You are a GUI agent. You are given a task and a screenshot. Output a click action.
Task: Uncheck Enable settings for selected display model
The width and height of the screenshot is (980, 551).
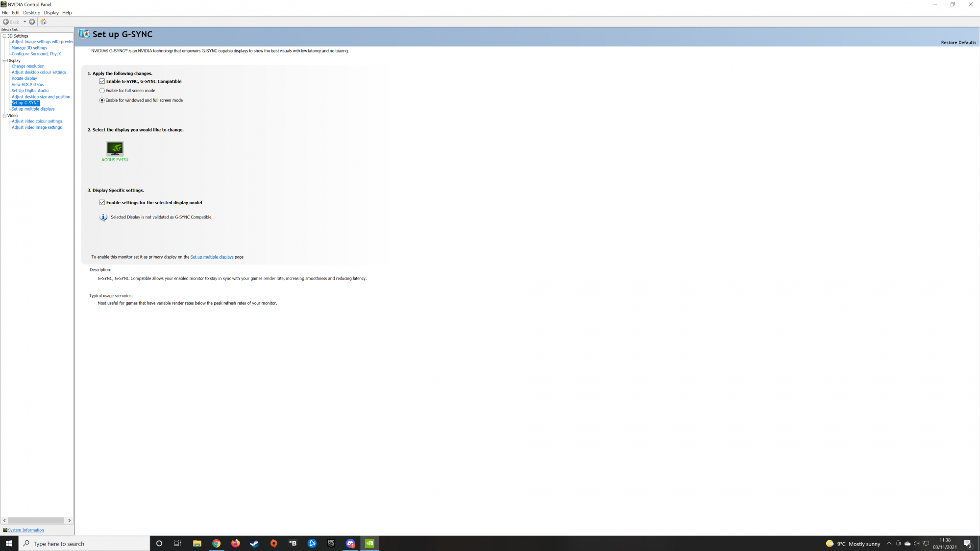pos(102,202)
